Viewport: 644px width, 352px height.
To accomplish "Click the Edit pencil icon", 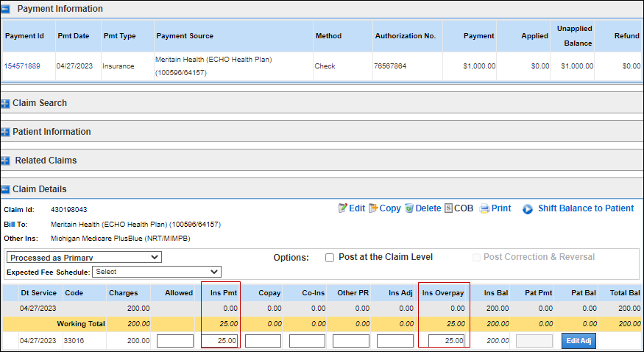I will [x=342, y=208].
